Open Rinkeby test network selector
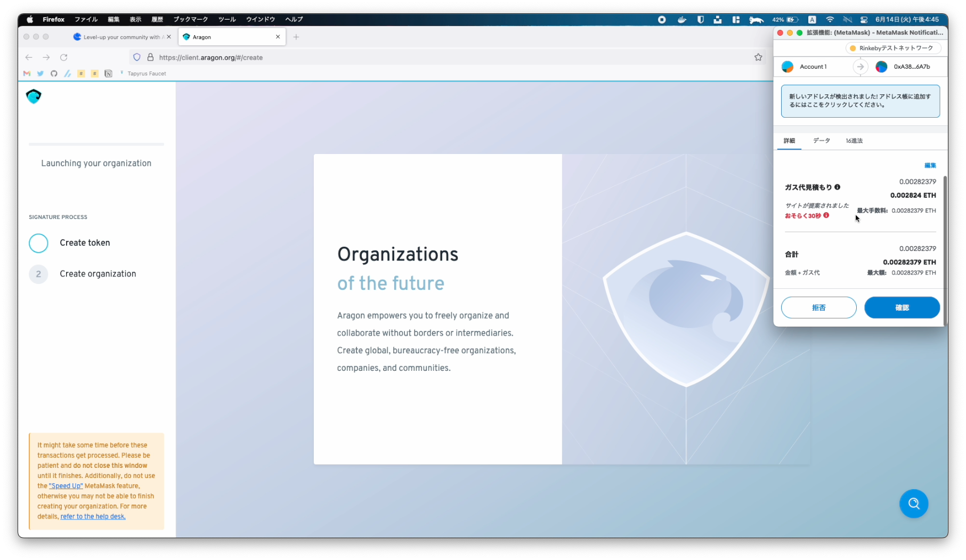Screen dimensions: 966x560 [892, 48]
